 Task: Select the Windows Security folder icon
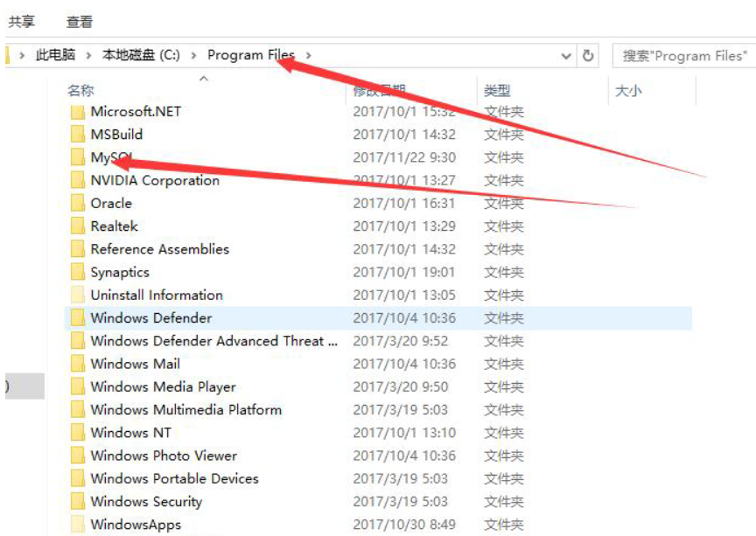(x=78, y=502)
